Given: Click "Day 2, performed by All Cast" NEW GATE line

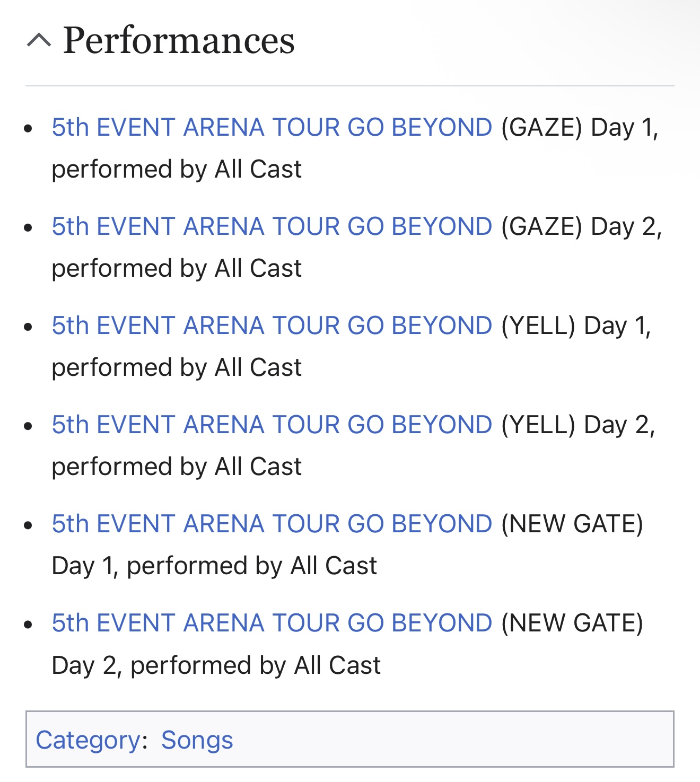Looking at the screenshot, I should (x=216, y=665).
